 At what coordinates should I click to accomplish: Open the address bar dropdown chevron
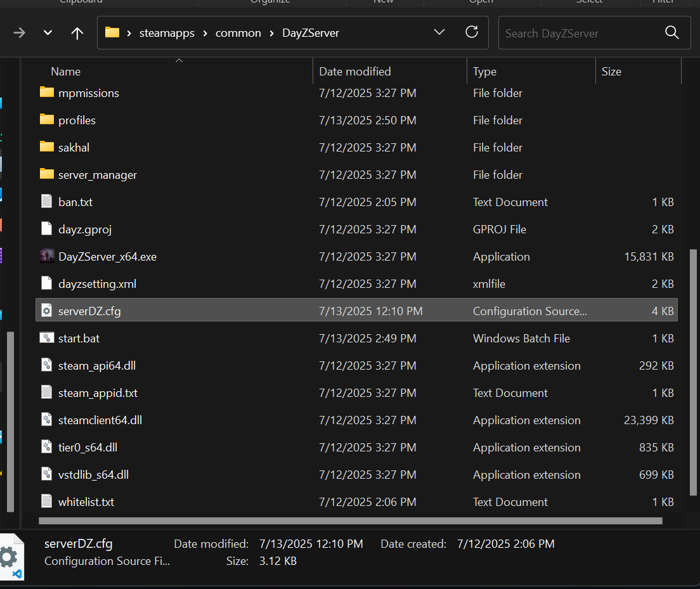click(439, 32)
